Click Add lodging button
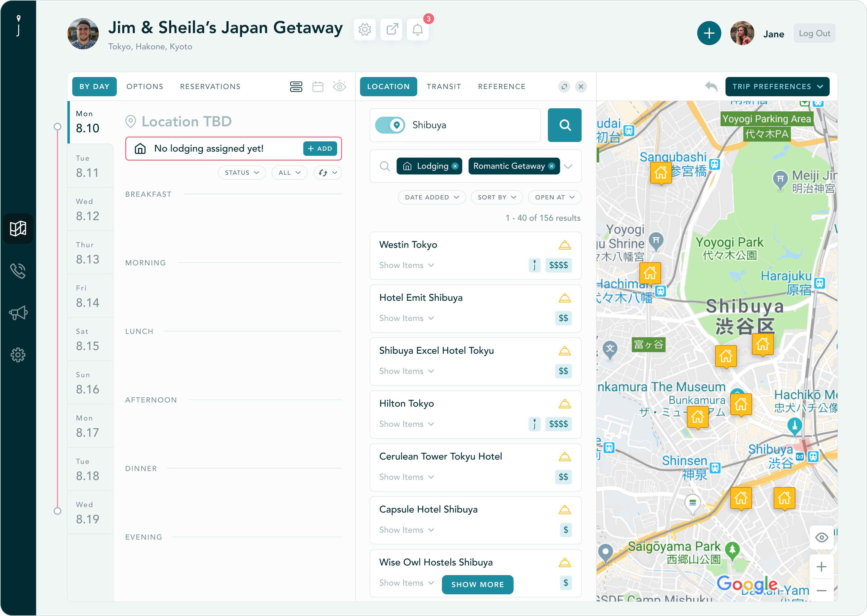867x616 pixels. click(x=320, y=149)
